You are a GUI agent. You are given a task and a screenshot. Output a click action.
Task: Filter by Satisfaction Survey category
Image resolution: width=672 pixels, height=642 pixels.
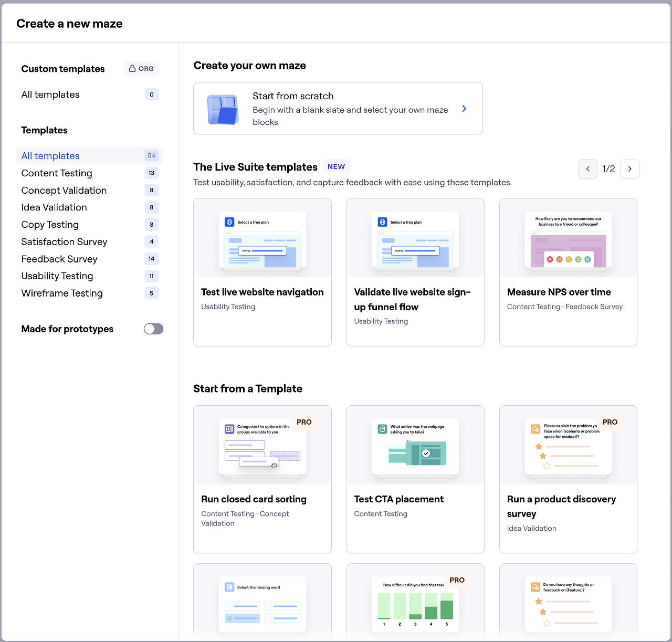pyautogui.click(x=90, y=242)
